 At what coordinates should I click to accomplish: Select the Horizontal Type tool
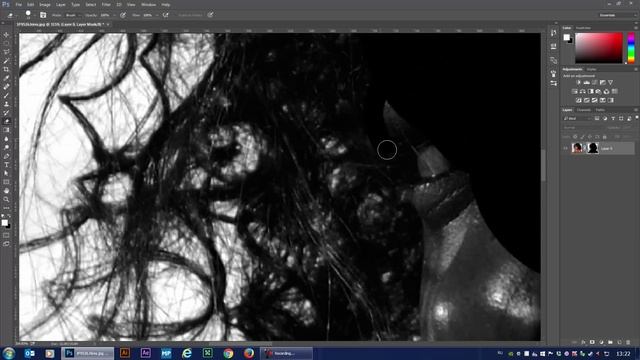pyautogui.click(x=6, y=164)
